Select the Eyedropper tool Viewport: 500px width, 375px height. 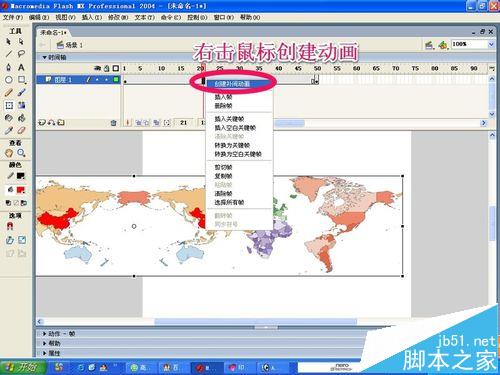coord(9,130)
